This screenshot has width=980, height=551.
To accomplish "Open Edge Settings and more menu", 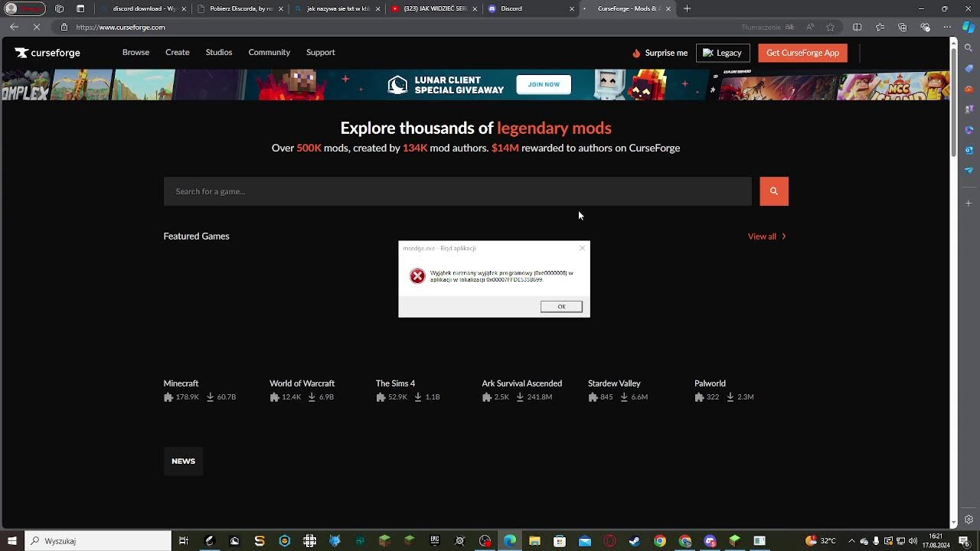I will [948, 27].
